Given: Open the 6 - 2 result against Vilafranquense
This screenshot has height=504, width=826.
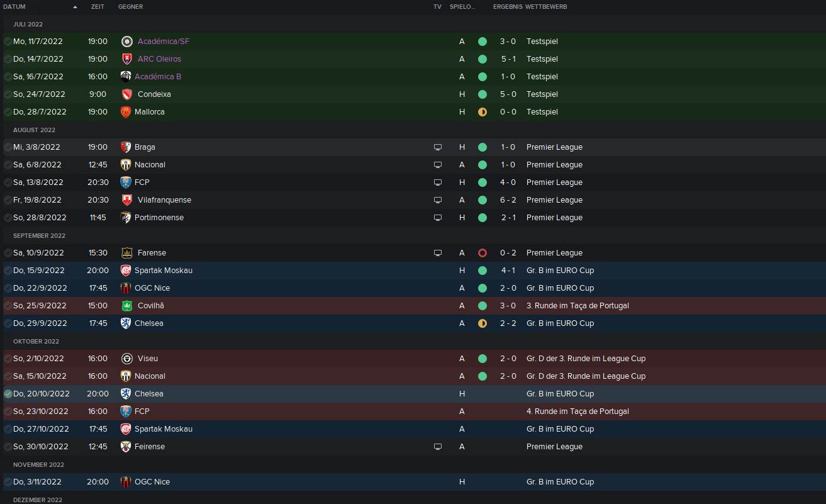Looking at the screenshot, I should pyautogui.click(x=508, y=200).
